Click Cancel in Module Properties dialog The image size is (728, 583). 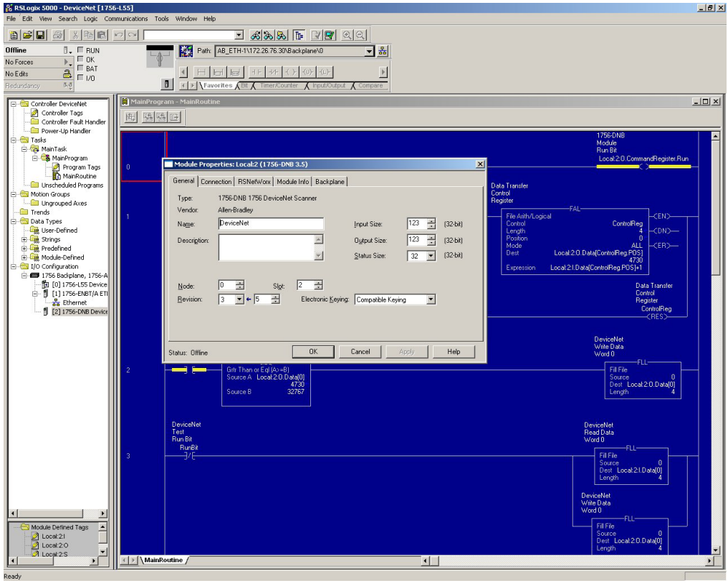coord(360,352)
